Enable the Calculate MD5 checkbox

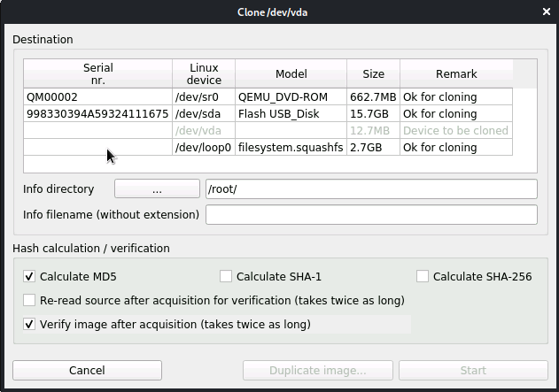click(x=30, y=276)
